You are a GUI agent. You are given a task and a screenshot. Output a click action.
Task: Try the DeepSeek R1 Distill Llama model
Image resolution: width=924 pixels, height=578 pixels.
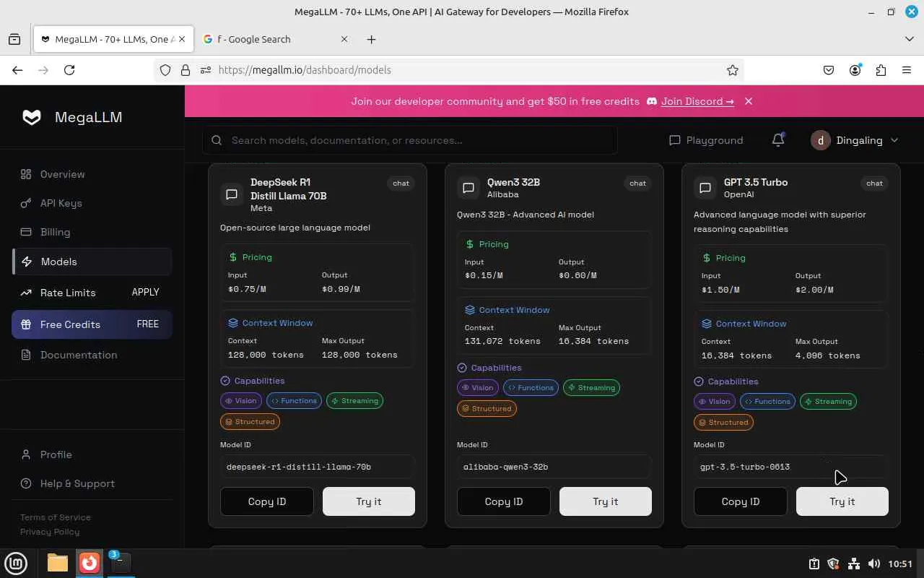pos(369,501)
